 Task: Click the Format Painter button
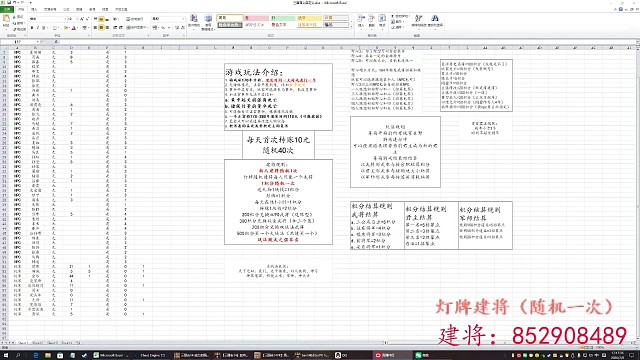18,29
